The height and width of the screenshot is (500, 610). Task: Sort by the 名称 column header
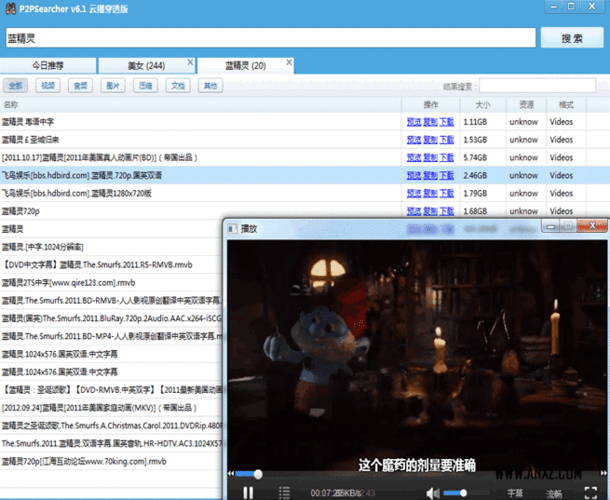[201, 105]
